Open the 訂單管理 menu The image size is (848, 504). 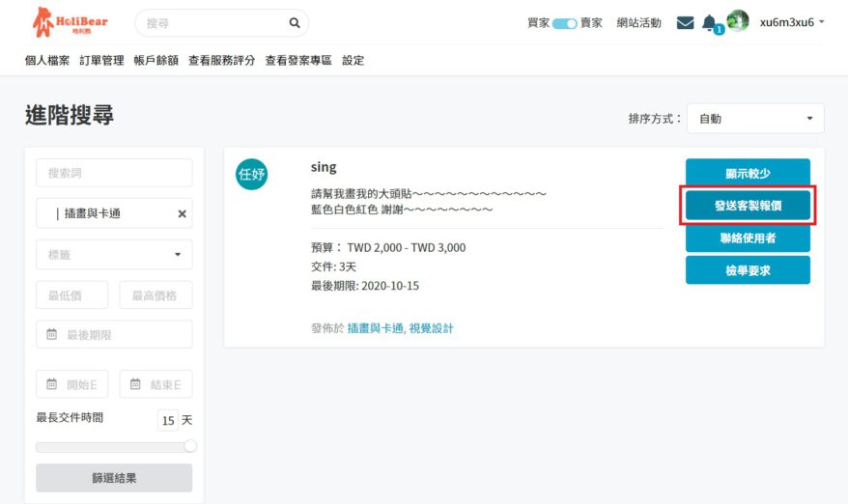101,61
